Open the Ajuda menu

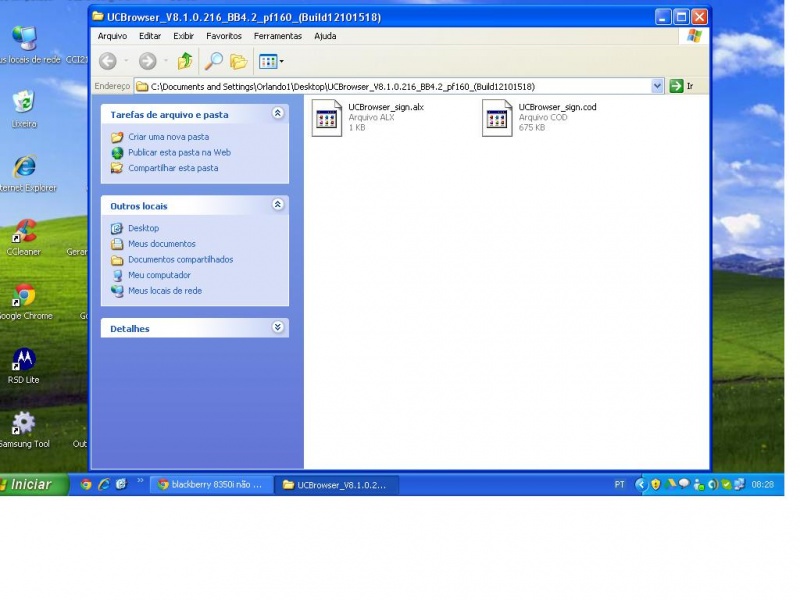tap(325, 36)
